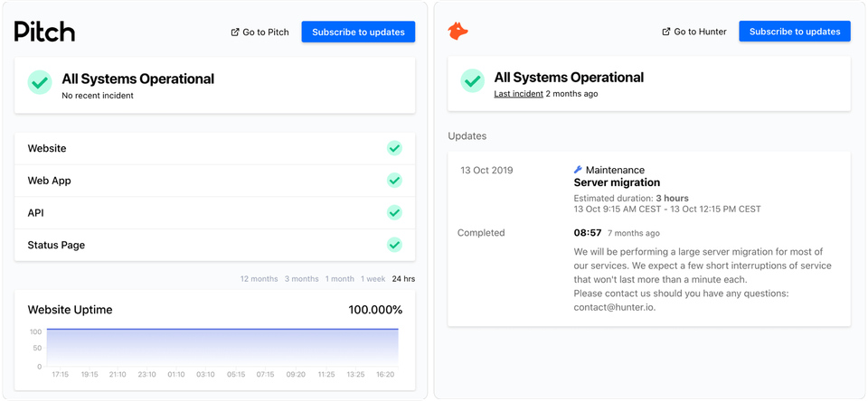Viewport: 868px width, 401px height.
Task: Click the API row green checkmark
Action: [394, 212]
